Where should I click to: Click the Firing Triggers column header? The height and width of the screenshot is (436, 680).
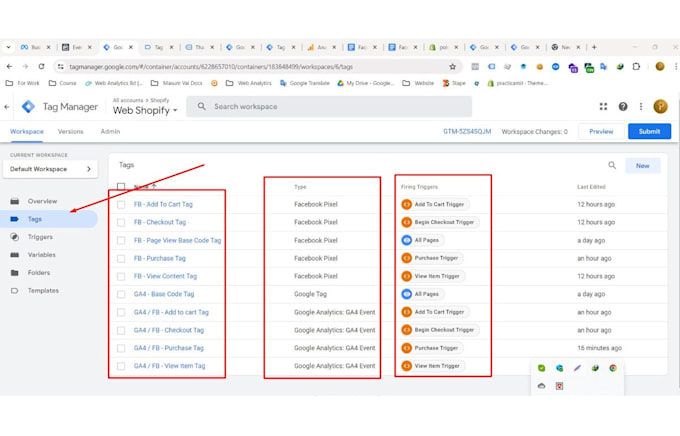pyautogui.click(x=419, y=187)
